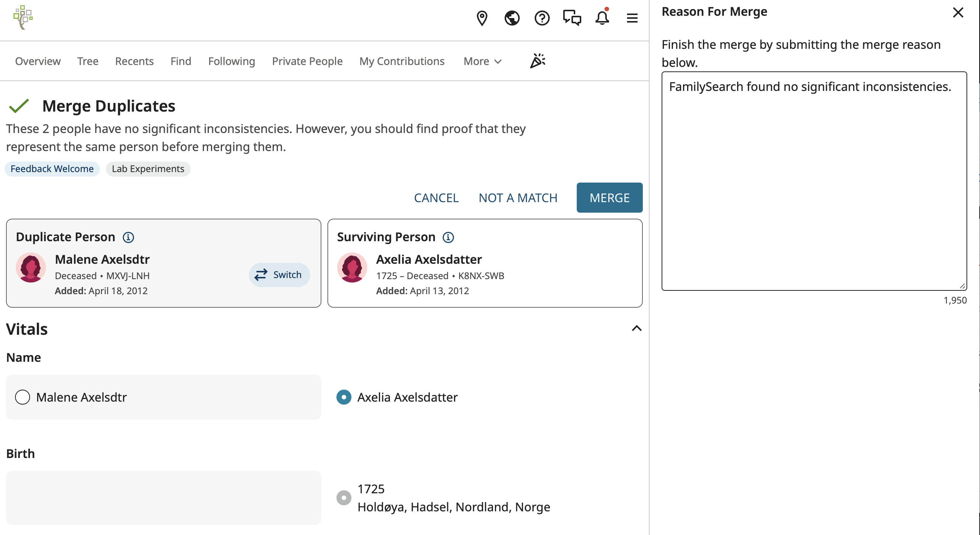Click the NOT A MATCH button

(x=517, y=198)
